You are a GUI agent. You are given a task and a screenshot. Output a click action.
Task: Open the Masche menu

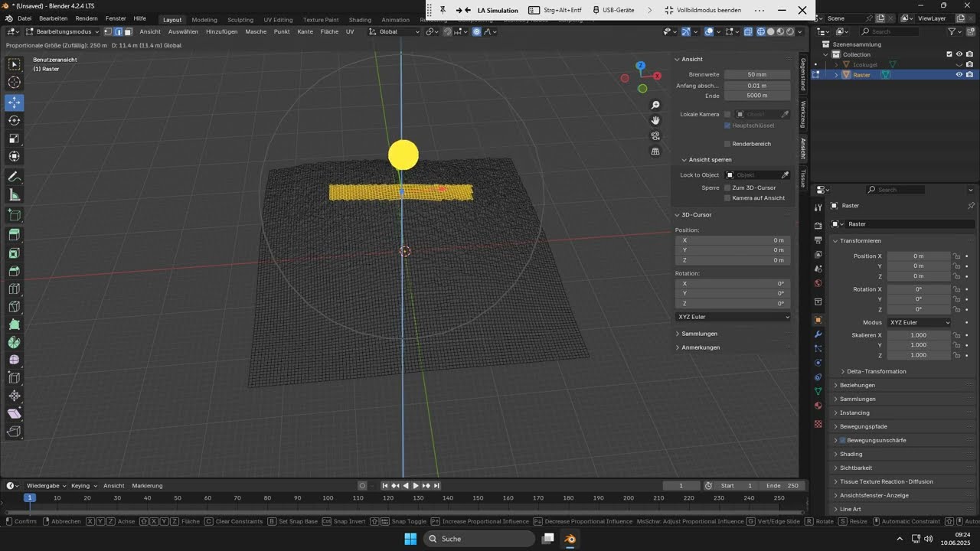coord(256,31)
